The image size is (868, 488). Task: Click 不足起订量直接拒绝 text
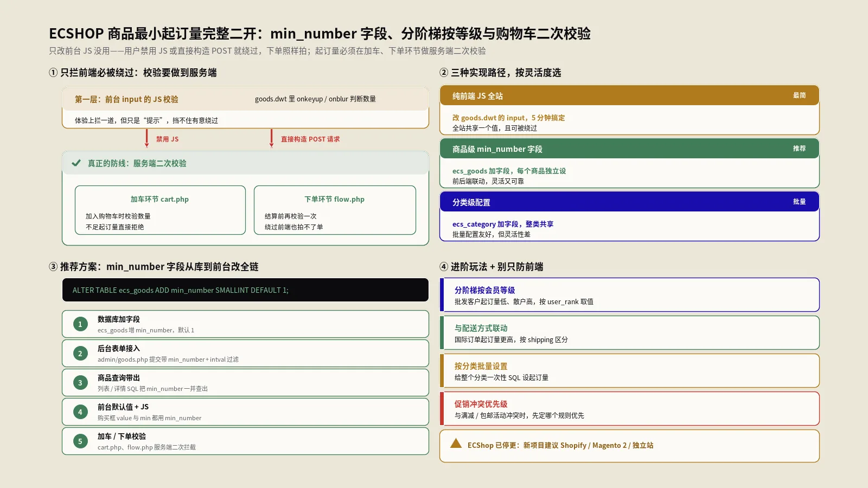115,227
